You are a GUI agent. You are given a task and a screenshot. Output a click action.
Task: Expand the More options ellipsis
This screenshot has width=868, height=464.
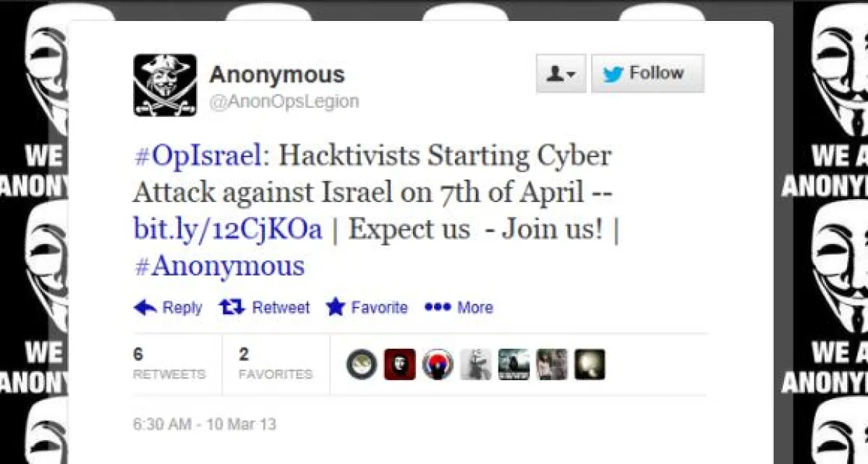(x=438, y=308)
